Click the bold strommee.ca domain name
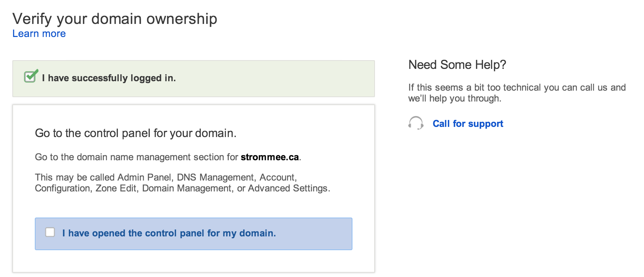This screenshot has width=644, height=277. [270, 157]
